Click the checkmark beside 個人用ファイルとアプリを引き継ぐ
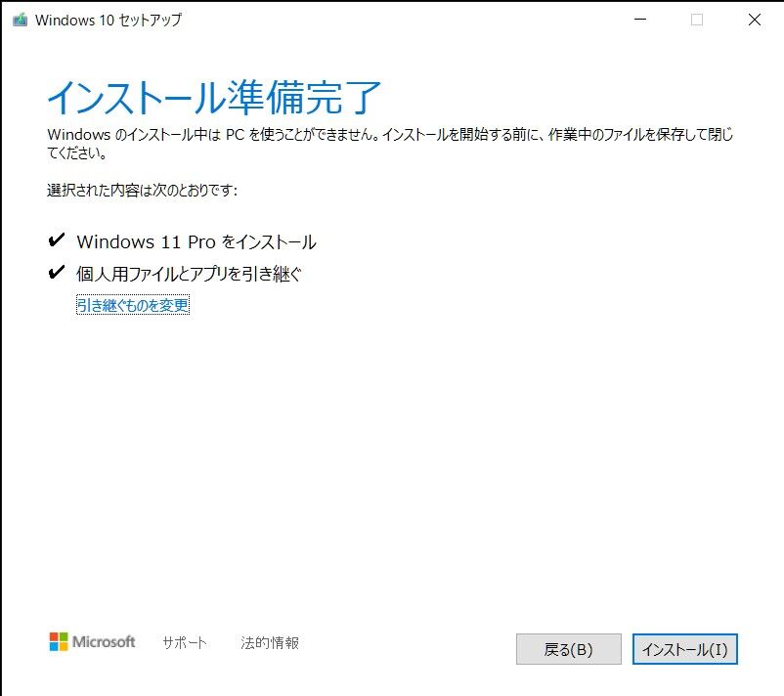The height and width of the screenshot is (696, 784). tap(57, 273)
